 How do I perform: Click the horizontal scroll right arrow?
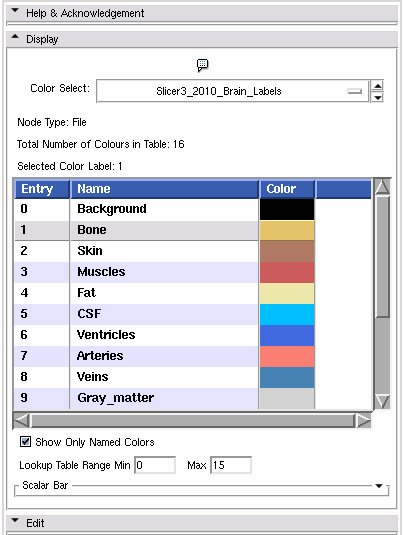tap(363, 420)
